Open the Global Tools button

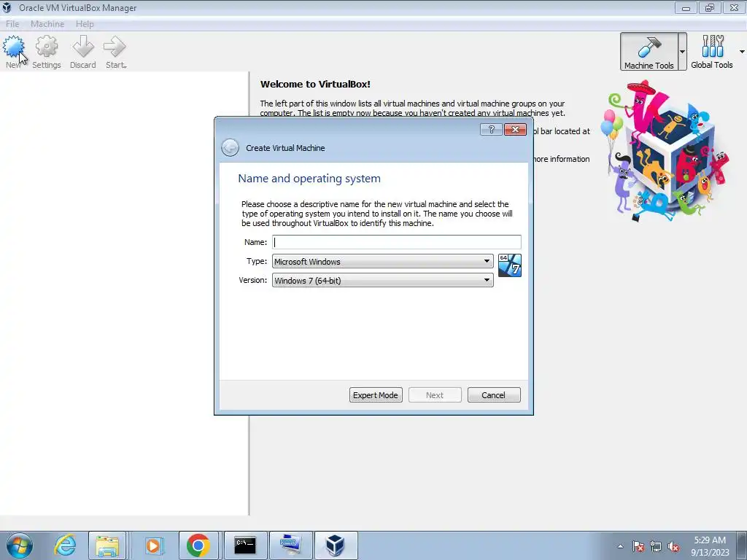click(712, 52)
